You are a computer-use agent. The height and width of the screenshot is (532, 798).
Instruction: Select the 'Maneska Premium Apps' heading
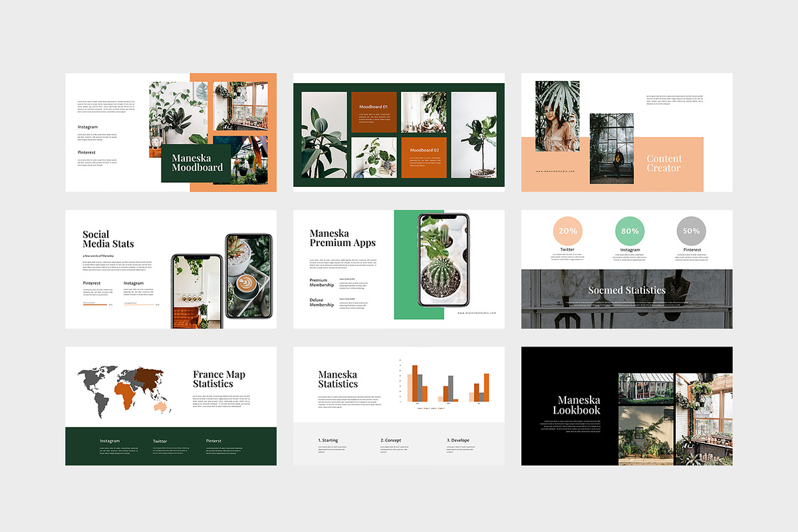[x=342, y=238]
